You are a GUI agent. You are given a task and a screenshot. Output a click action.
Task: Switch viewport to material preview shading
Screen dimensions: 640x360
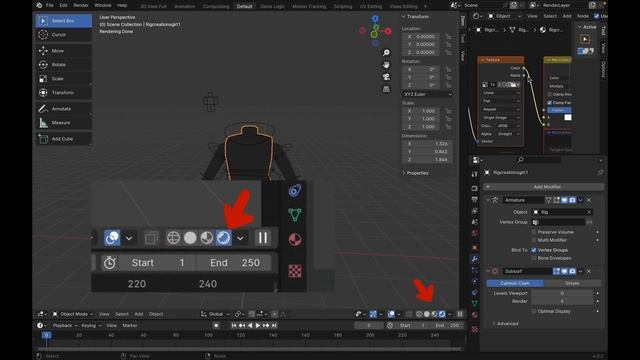tap(434, 314)
